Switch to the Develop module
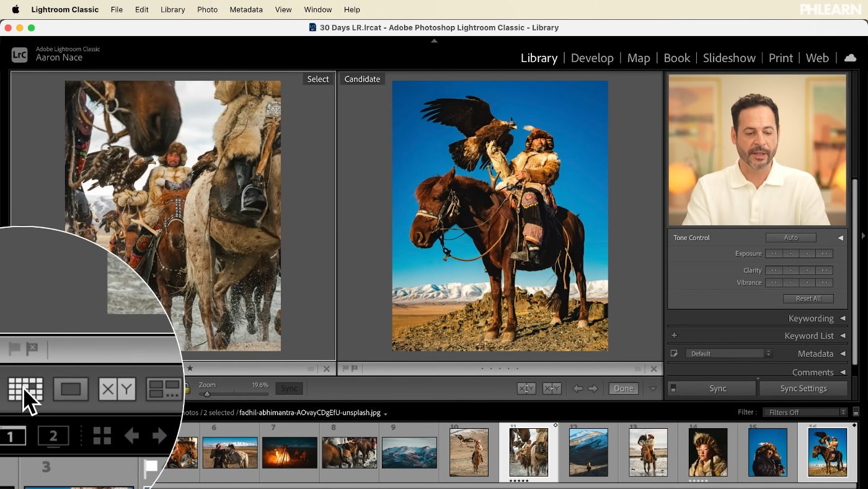868x489 pixels. click(592, 58)
